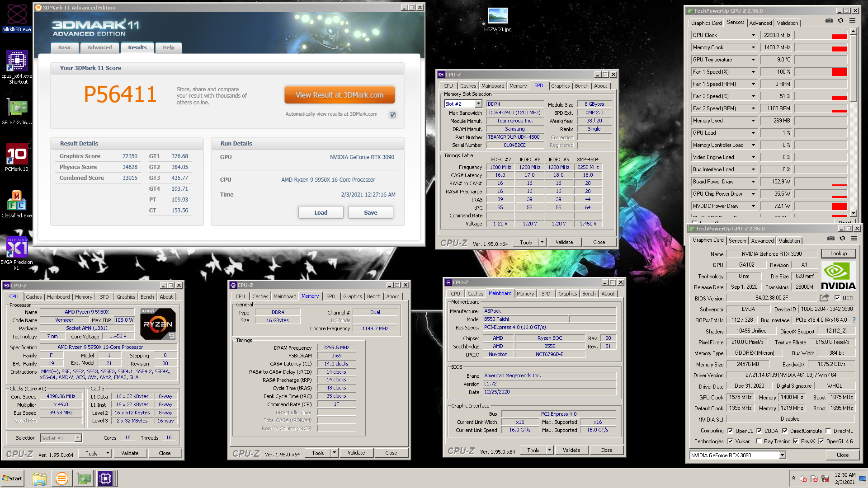This screenshot has height=488, width=868.
Task: Toggle the PhysX checkbox
Action: point(796,441)
